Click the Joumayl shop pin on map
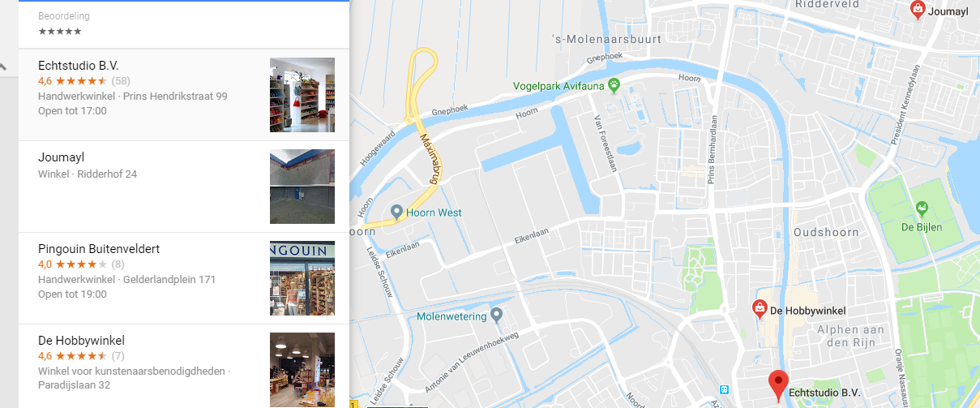Image resolution: width=980 pixels, height=408 pixels. click(918, 10)
